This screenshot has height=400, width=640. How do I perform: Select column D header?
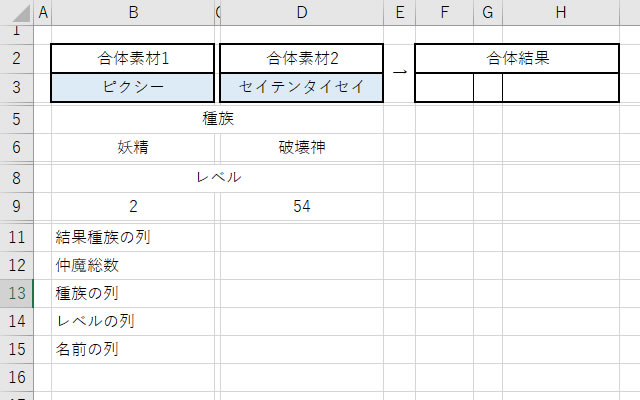(302, 12)
